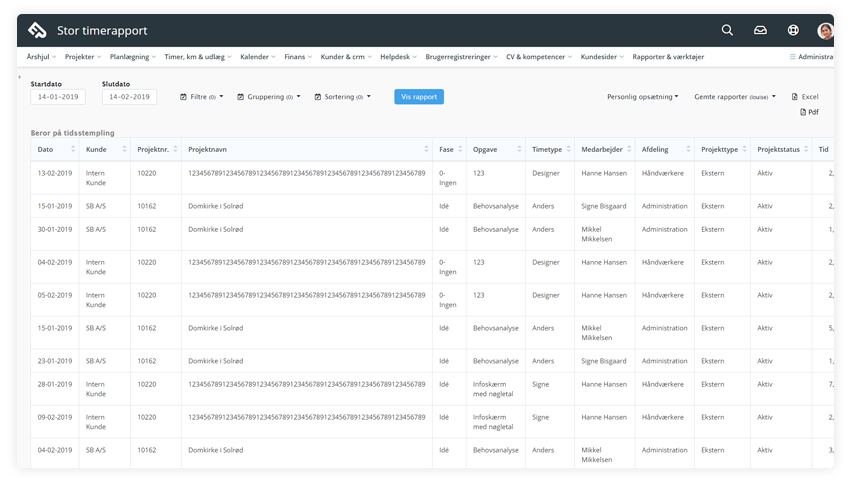This screenshot has height=482, width=850.
Task: Sort by the Afdeling column arrows
Action: pos(688,149)
